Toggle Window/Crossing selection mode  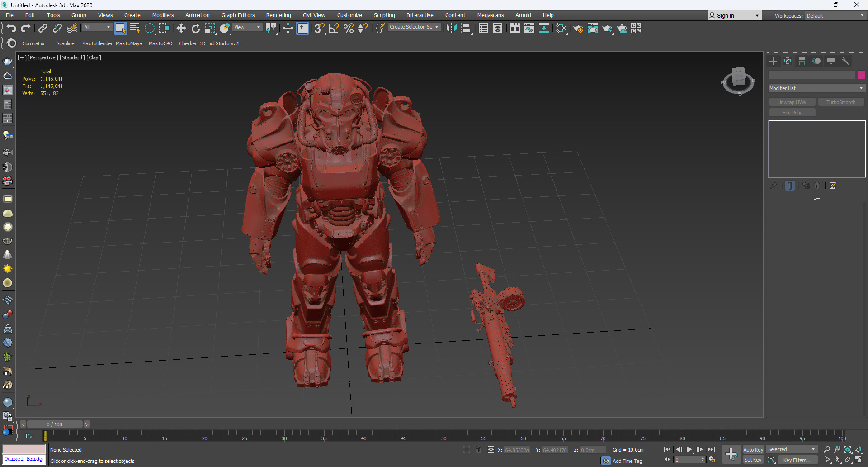pos(164,29)
